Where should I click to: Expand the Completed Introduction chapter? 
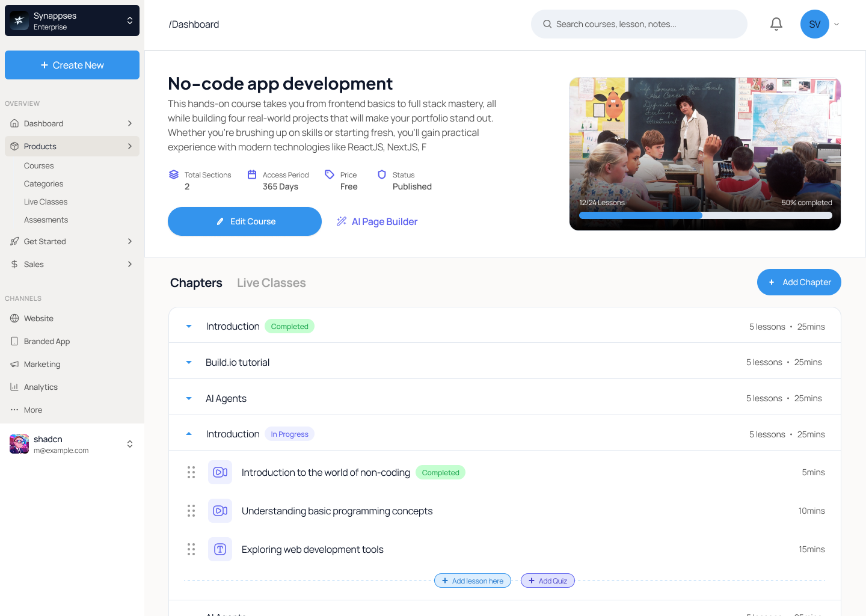click(x=189, y=326)
